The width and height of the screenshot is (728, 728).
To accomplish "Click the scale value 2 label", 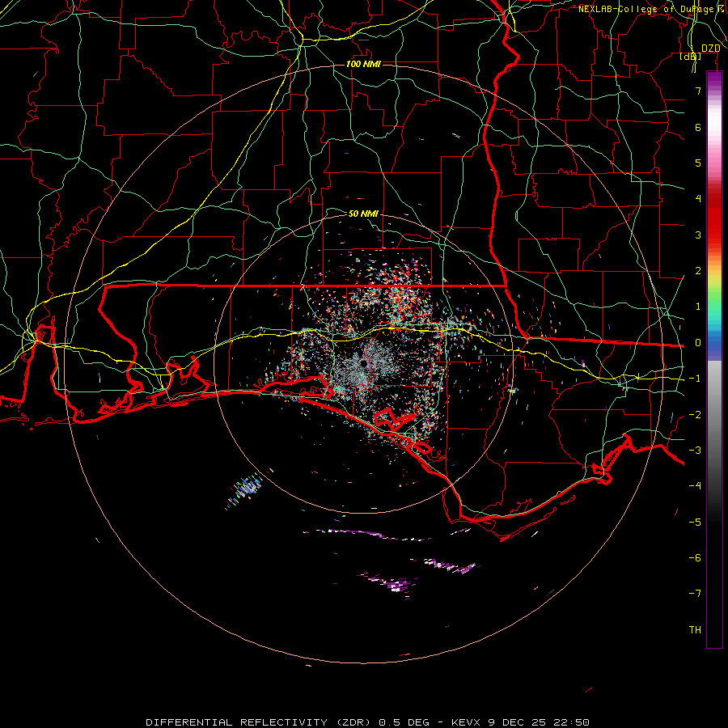I will (698, 271).
